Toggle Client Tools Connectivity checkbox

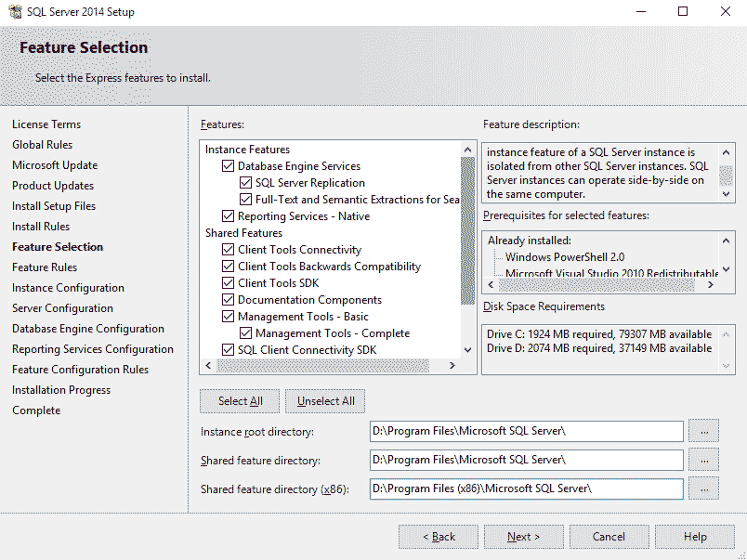[x=228, y=249]
